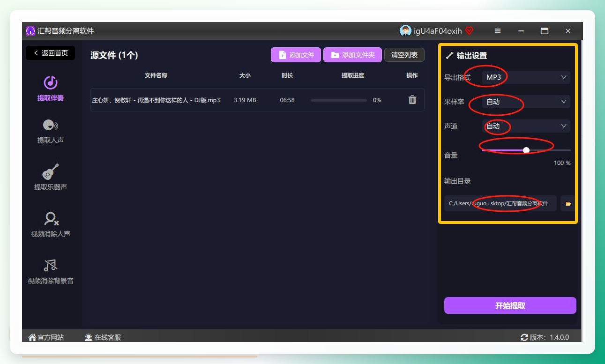
Task: Click the 输出目录 path field
Action: [500, 204]
